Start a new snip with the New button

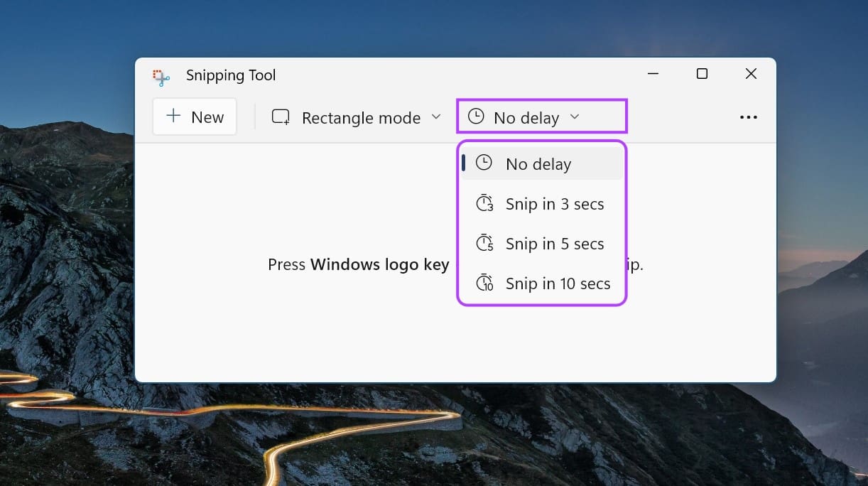194,116
